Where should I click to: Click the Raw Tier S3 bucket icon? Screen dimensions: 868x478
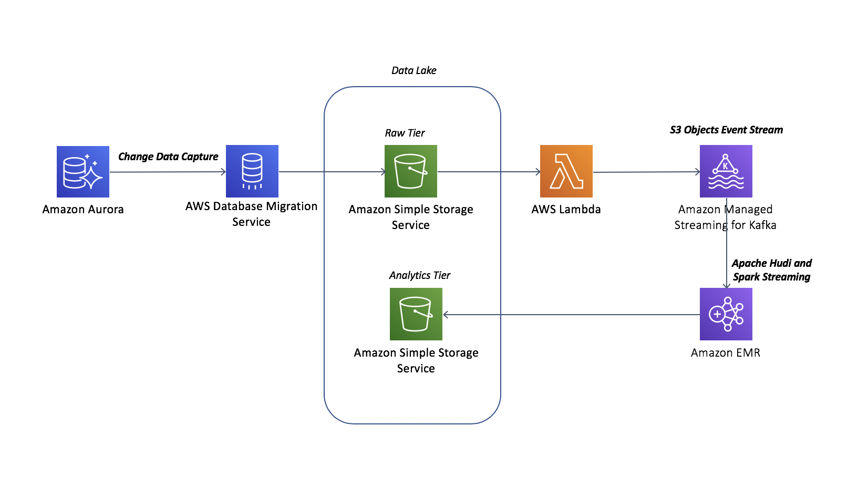(x=411, y=171)
